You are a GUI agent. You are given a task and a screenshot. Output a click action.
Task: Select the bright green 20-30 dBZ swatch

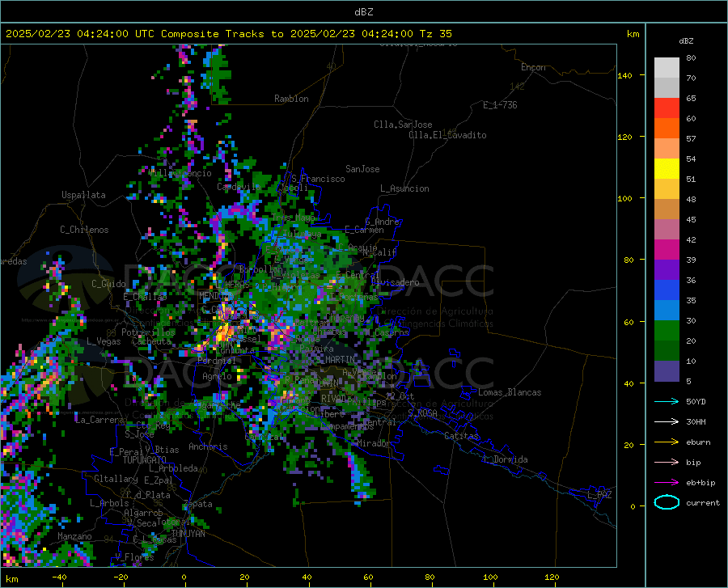[x=667, y=331]
